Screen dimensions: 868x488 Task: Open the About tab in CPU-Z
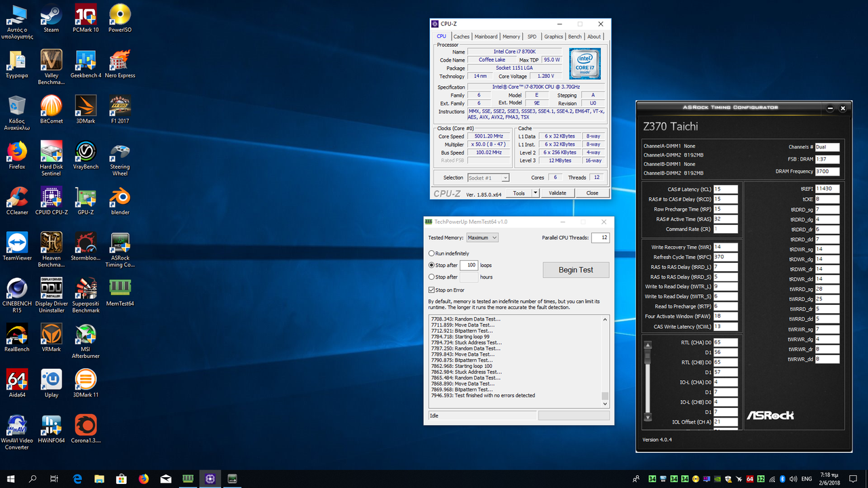pyautogui.click(x=594, y=37)
